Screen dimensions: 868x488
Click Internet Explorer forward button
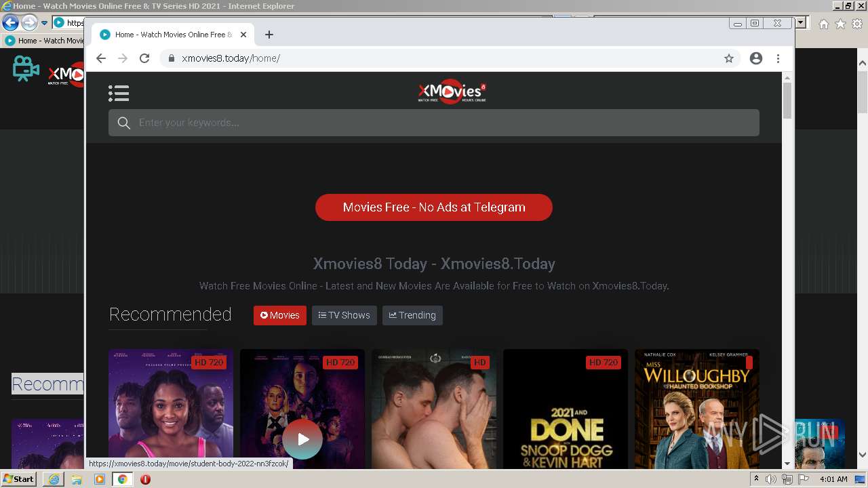tap(29, 23)
